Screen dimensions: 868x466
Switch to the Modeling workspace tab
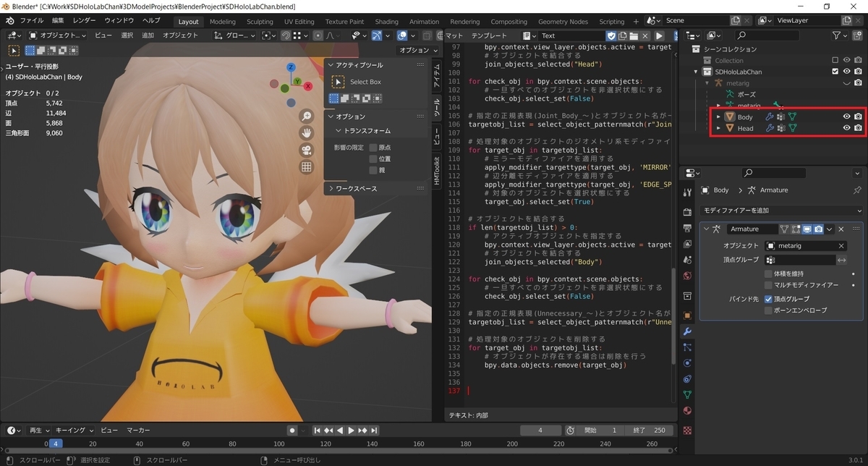point(222,22)
